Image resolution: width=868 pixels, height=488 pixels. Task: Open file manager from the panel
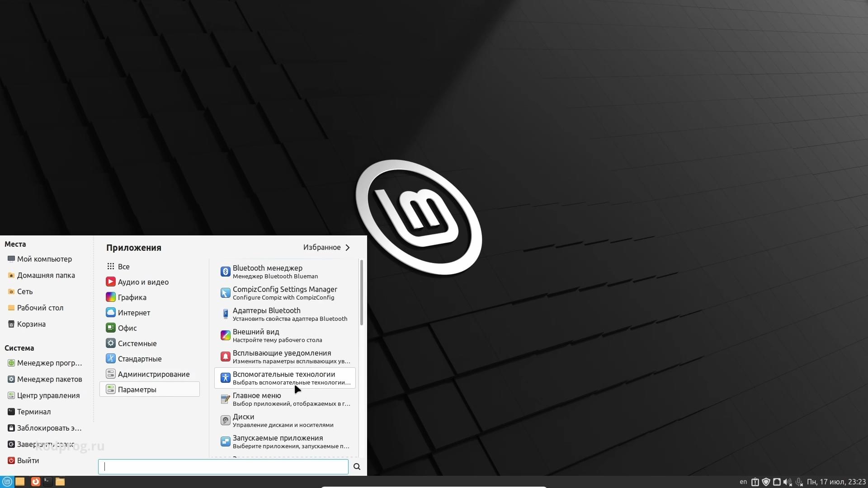60,482
